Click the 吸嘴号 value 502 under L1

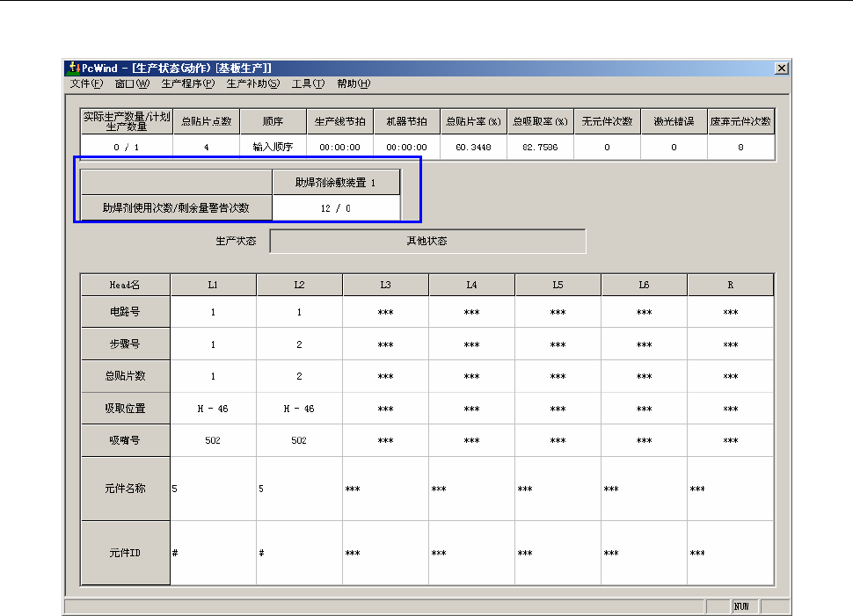[x=213, y=440]
